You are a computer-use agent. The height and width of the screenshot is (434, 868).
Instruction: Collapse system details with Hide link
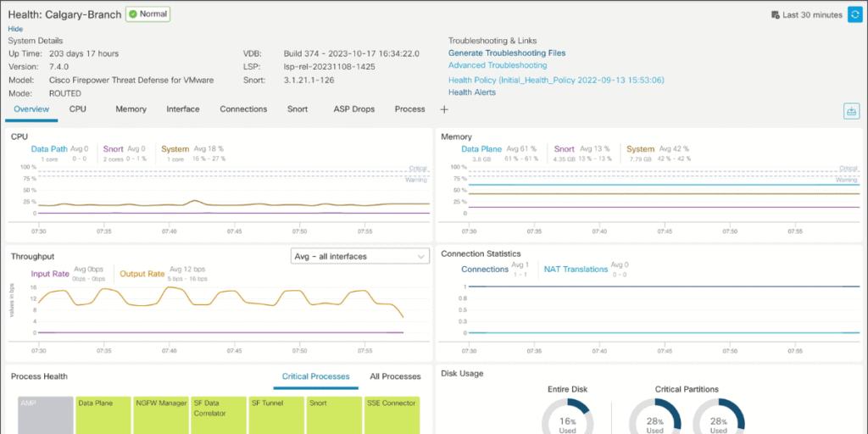click(x=15, y=29)
